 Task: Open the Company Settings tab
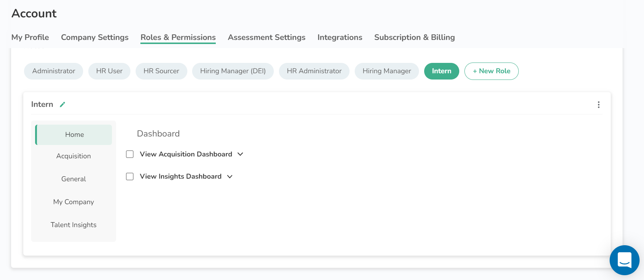[95, 37]
